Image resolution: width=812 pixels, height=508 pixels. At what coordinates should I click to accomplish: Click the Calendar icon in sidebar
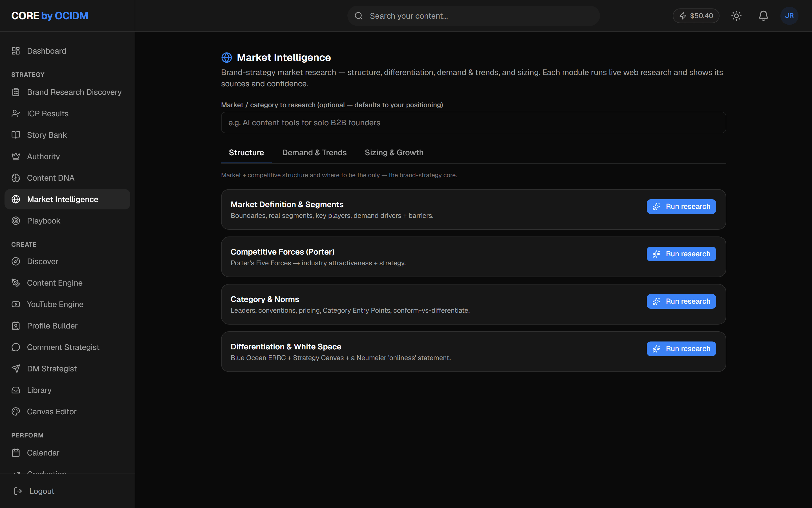(16, 453)
